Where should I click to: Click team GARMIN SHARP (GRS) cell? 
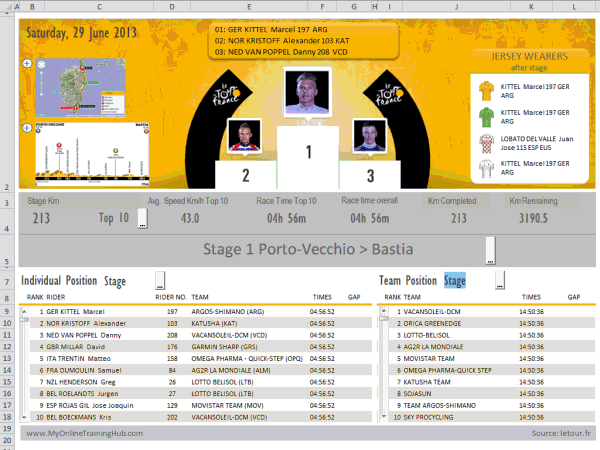pyautogui.click(x=224, y=347)
